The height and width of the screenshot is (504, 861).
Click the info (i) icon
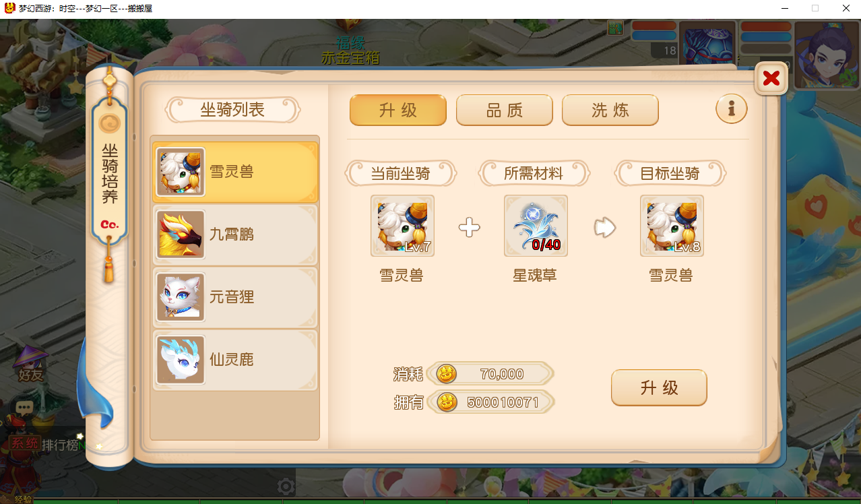point(732,108)
